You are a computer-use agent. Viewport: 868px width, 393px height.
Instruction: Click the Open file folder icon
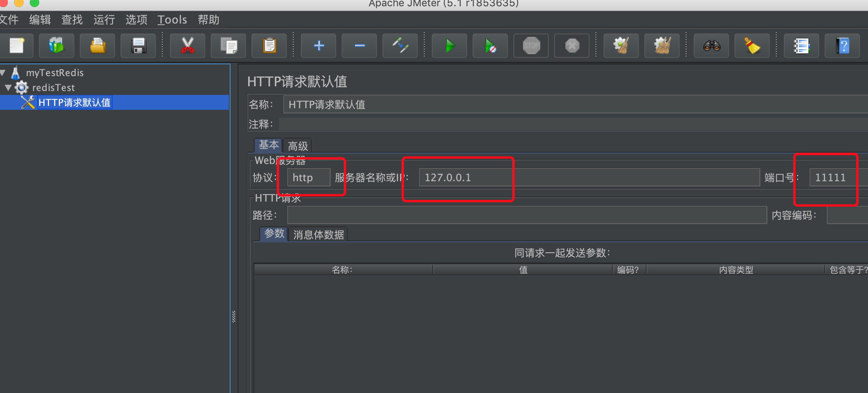[x=98, y=46]
